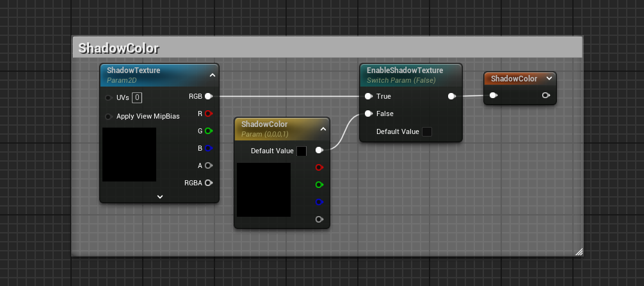Select the EnableShadowTexture node title
The image size is (644, 286).
tap(405, 71)
